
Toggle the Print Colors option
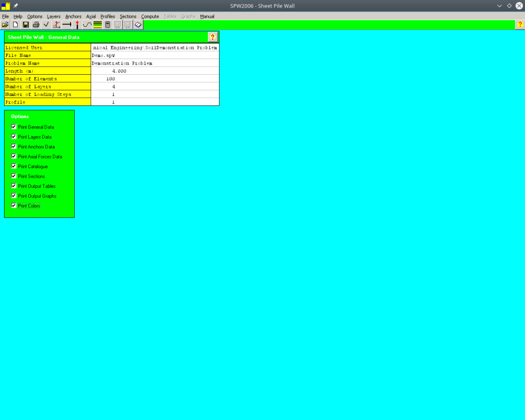pyautogui.click(x=13, y=205)
